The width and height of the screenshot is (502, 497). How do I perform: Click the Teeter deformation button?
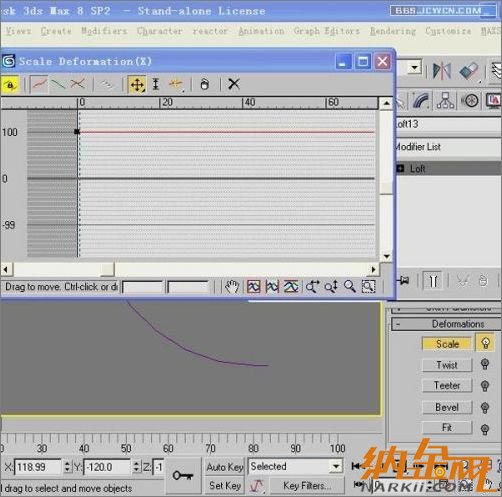click(x=447, y=386)
